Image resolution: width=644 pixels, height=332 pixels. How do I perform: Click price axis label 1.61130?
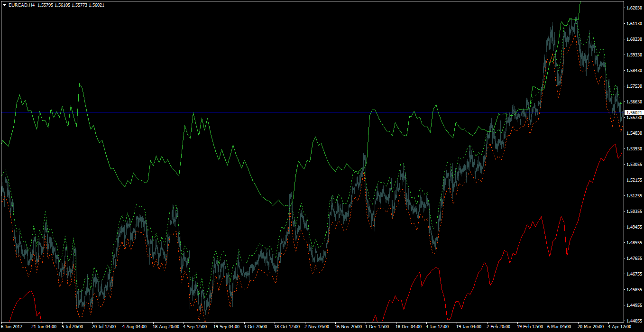tap(634, 24)
